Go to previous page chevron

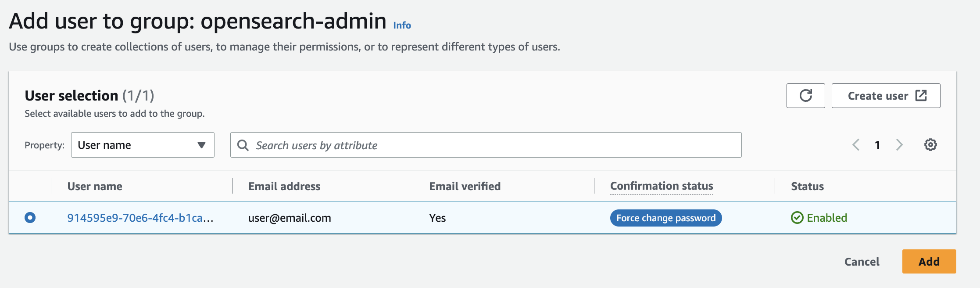pos(856,145)
